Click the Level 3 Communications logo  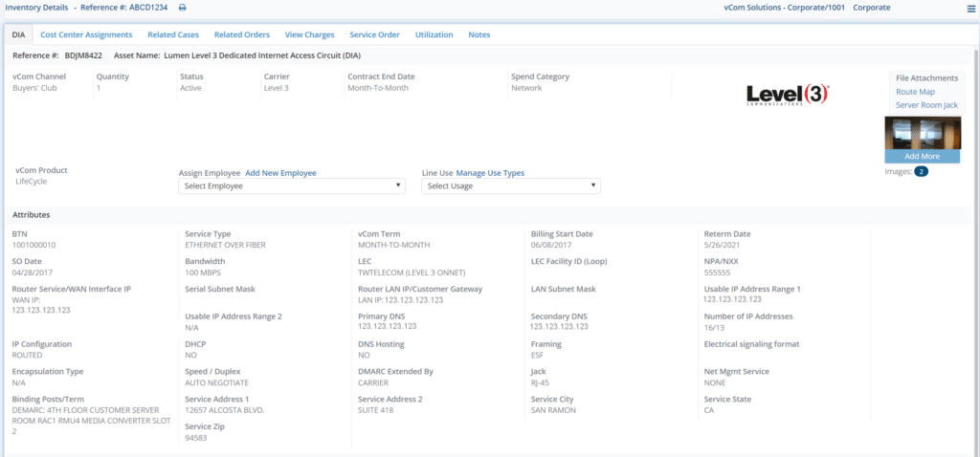point(787,94)
